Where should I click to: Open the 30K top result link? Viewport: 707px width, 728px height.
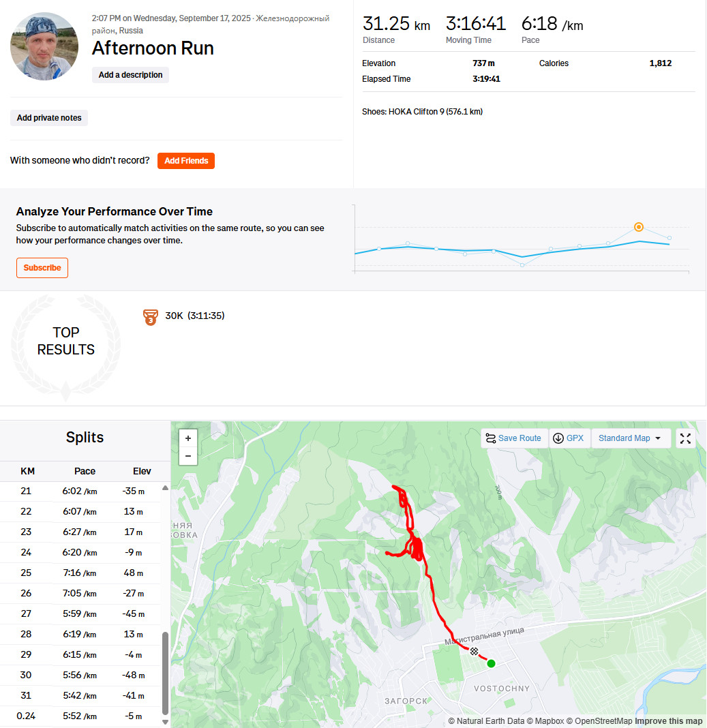tap(194, 316)
